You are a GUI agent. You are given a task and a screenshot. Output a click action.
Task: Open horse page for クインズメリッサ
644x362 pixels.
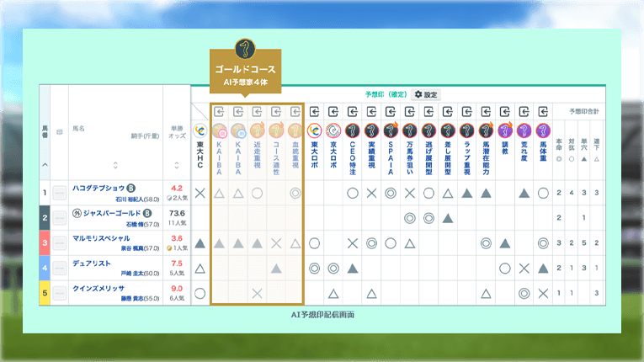tap(98, 289)
